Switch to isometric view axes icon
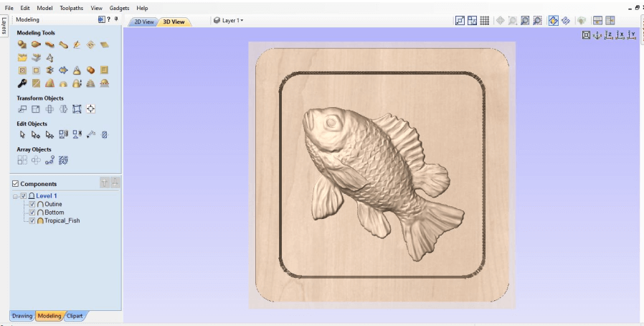644x326 pixels. [597, 35]
